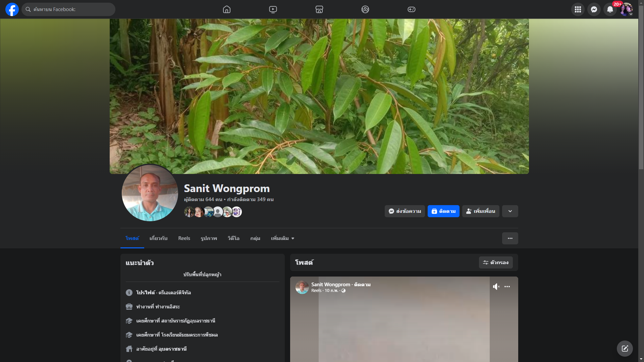Viewport: 644px width, 362px height.
Task: Go to the Home feed icon
Action: (227, 9)
